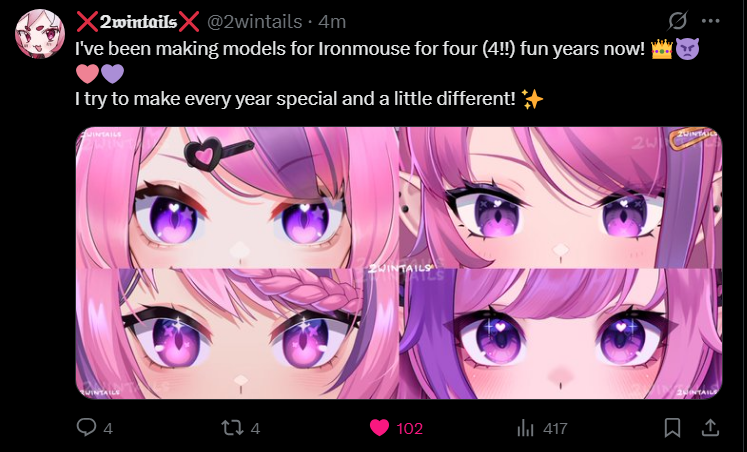Open the @2wintails handle link
The width and height of the screenshot is (747, 452).
point(254,22)
